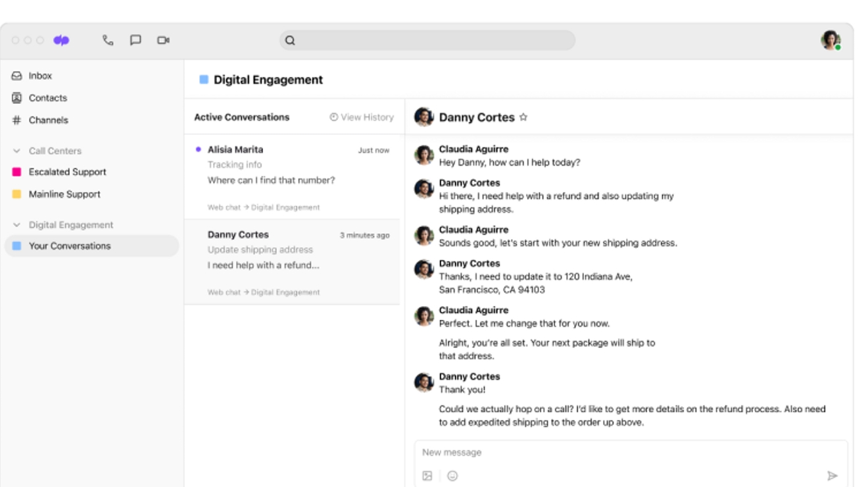This screenshot has width=868, height=487.
Task: Open the Inbox from the sidebar
Action: [39, 75]
